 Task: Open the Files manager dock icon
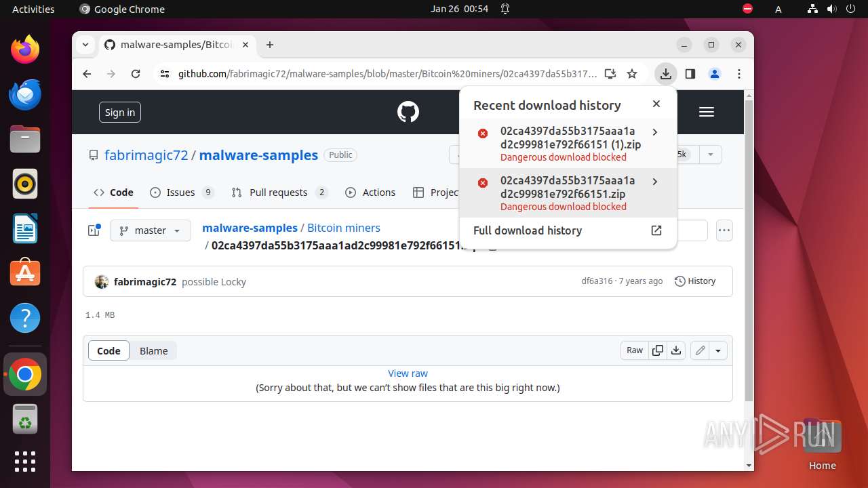(x=25, y=140)
